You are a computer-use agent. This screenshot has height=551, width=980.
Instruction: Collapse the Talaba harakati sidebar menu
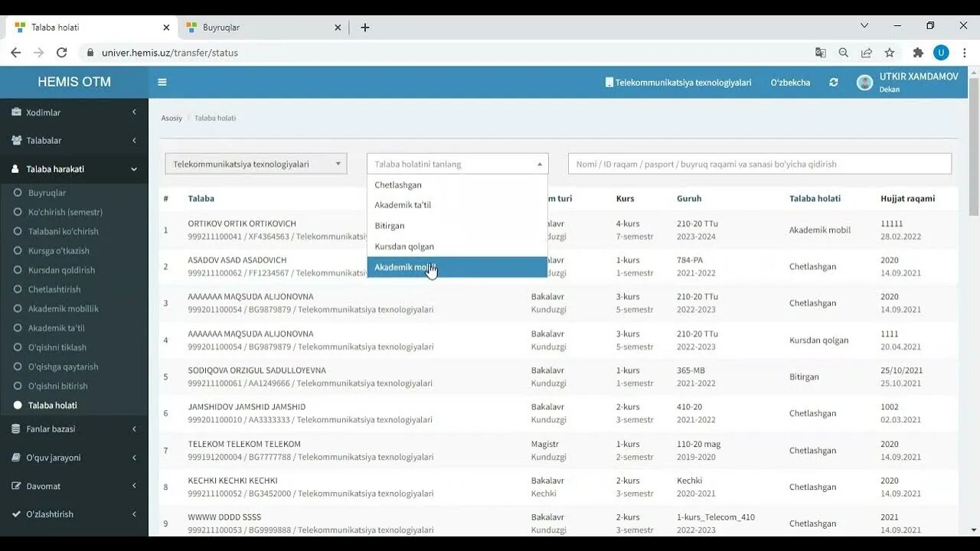point(74,169)
